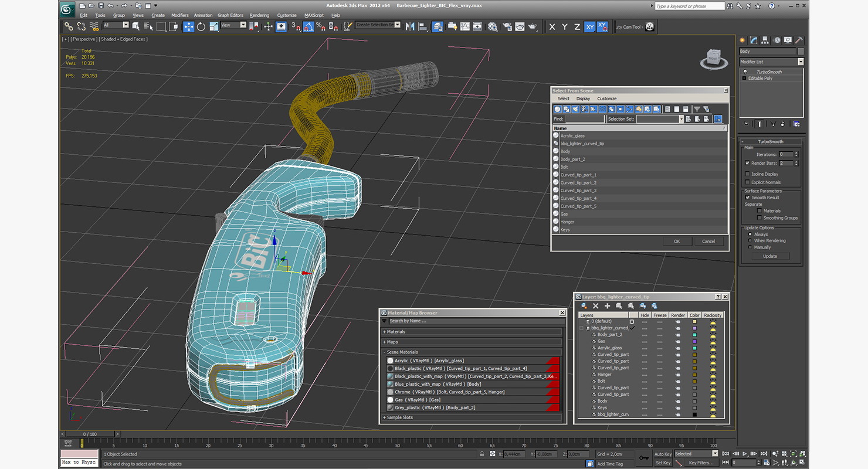Open the Graph Editors menu
Image resolution: width=868 pixels, height=469 pixels.
230,15
